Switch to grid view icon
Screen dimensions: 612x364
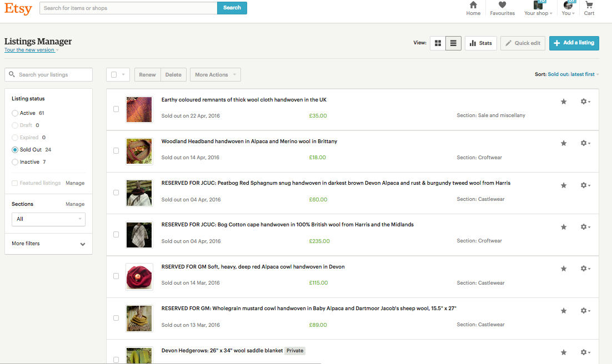pyautogui.click(x=438, y=43)
